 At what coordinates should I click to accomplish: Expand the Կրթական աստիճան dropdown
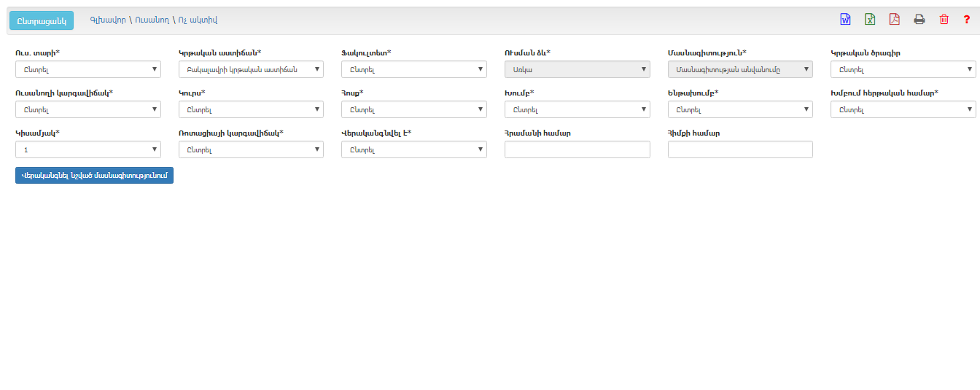251,69
